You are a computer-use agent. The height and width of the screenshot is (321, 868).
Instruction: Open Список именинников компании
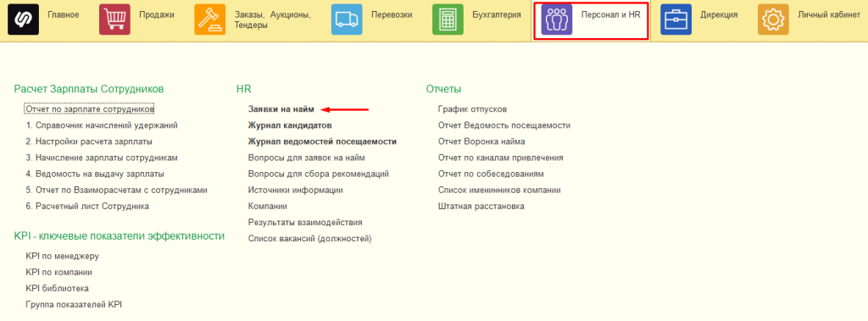click(499, 190)
